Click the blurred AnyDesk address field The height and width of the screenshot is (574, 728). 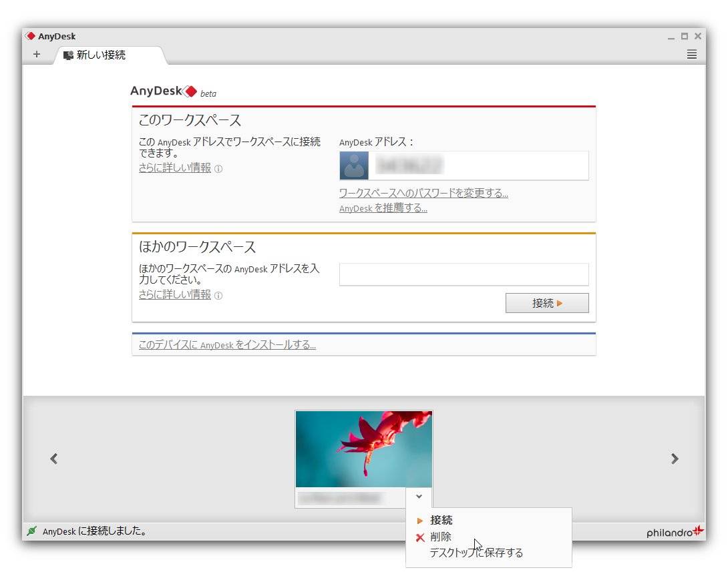pos(478,166)
